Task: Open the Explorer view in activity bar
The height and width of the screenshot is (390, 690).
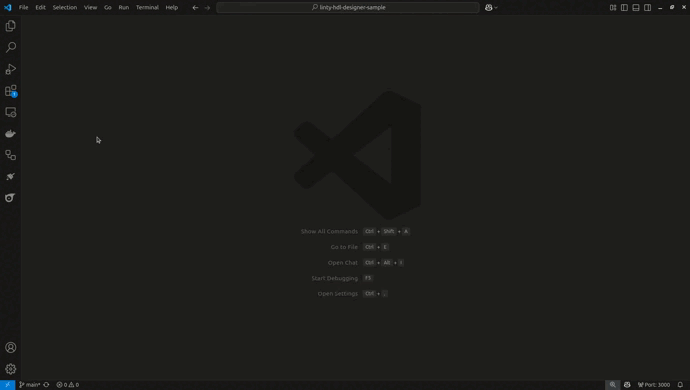Action: (x=11, y=26)
